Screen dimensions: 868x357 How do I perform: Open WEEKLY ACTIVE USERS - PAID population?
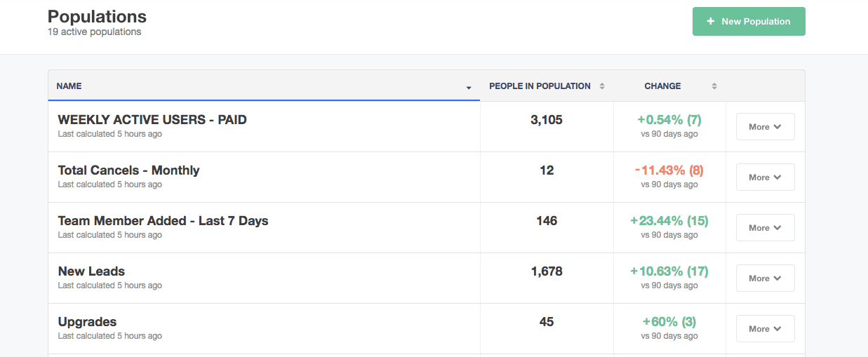[x=152, y=120]
